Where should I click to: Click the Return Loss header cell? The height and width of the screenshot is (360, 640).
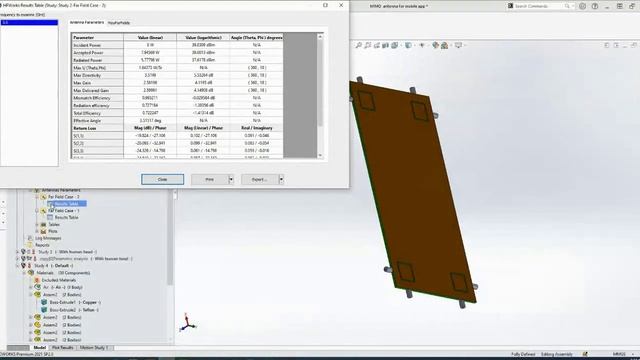point(97,128)
